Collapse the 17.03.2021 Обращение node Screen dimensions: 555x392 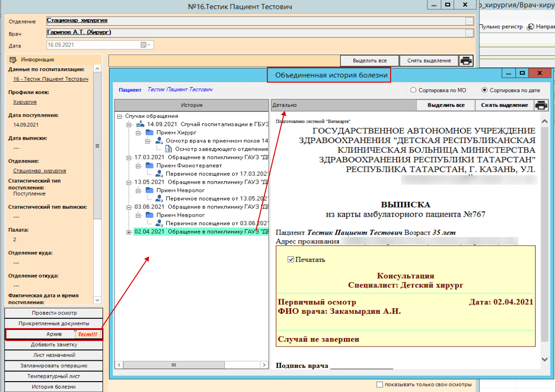129,158
